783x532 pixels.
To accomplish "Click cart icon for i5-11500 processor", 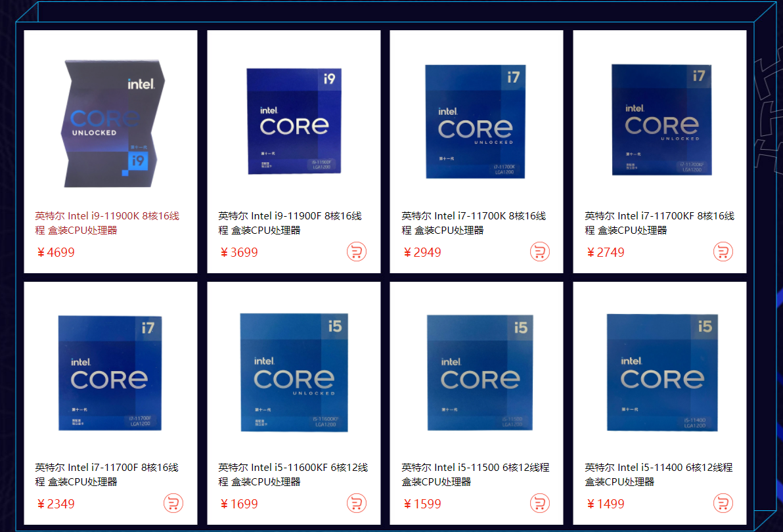I will [540, 504].
